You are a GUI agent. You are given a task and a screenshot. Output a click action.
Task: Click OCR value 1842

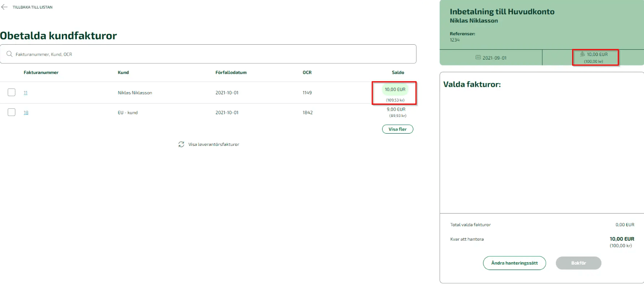(308, 112)
